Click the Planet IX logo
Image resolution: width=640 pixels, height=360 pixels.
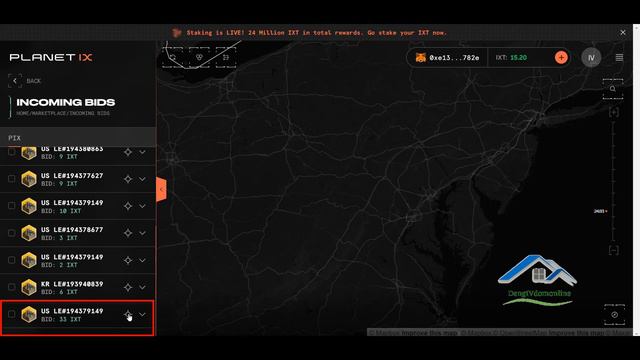(x=51, y=57)
